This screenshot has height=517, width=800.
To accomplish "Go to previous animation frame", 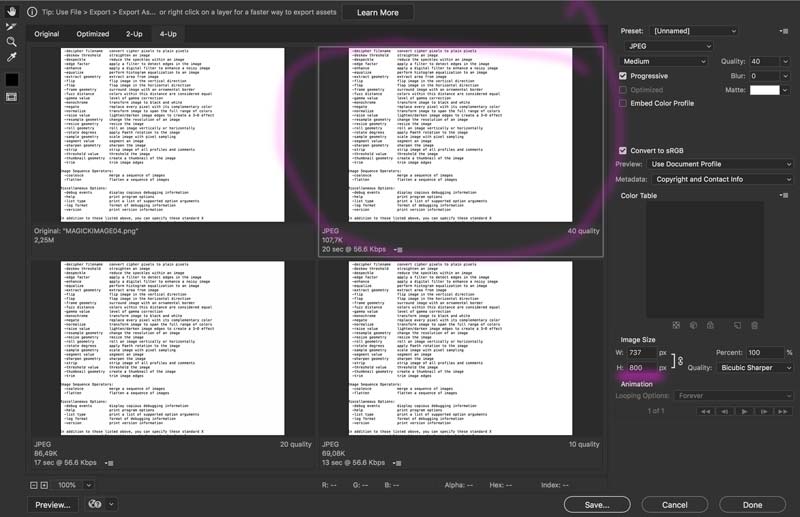I will point(725,411).
